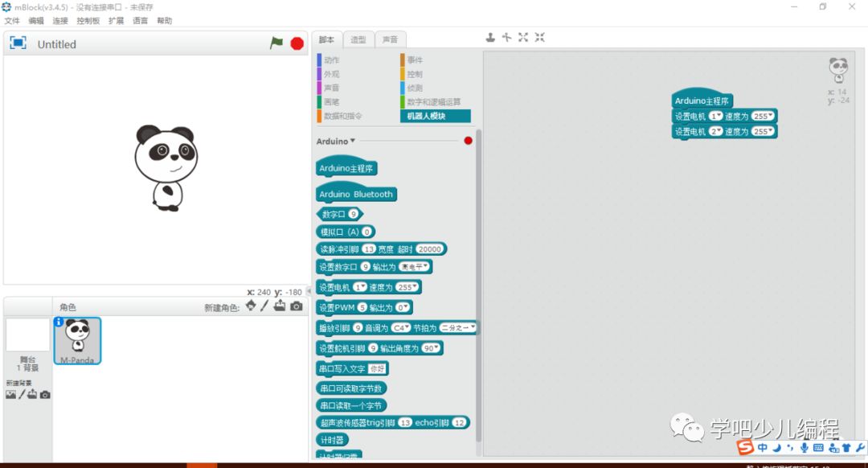Image resolution: width=868 pixels, height=468 pixels.
Task: Open the 控制板 menu
Action: point(88,20)
